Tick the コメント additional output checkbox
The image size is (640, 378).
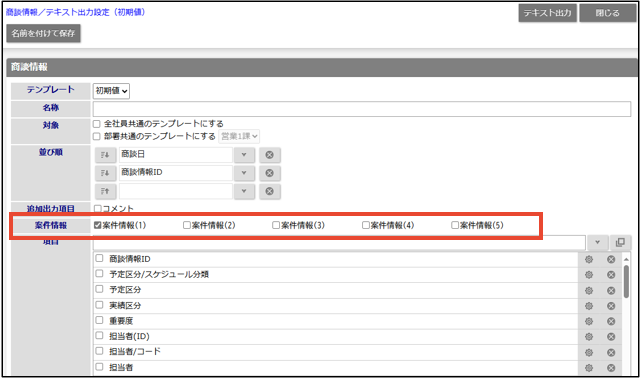tap(98, 209)
